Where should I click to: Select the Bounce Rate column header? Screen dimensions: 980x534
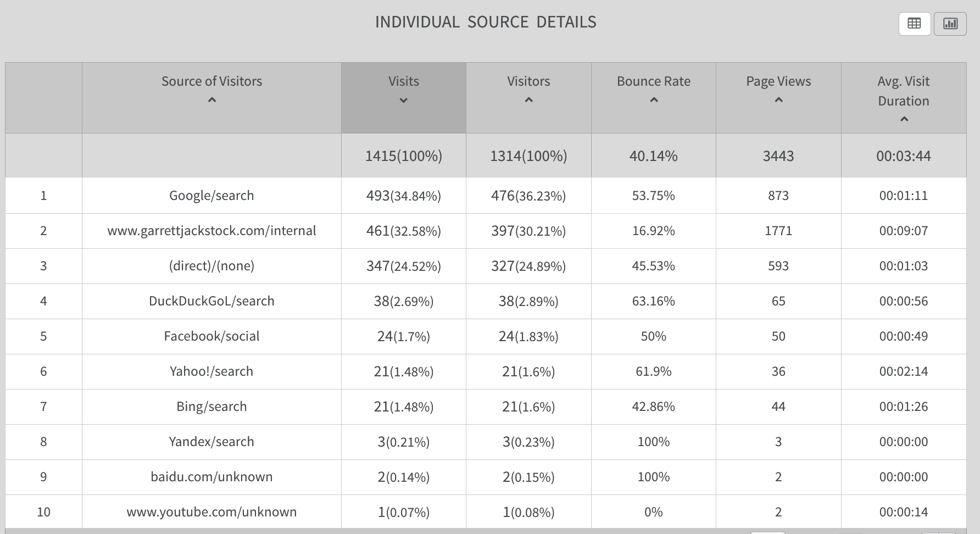pos(654,81)
